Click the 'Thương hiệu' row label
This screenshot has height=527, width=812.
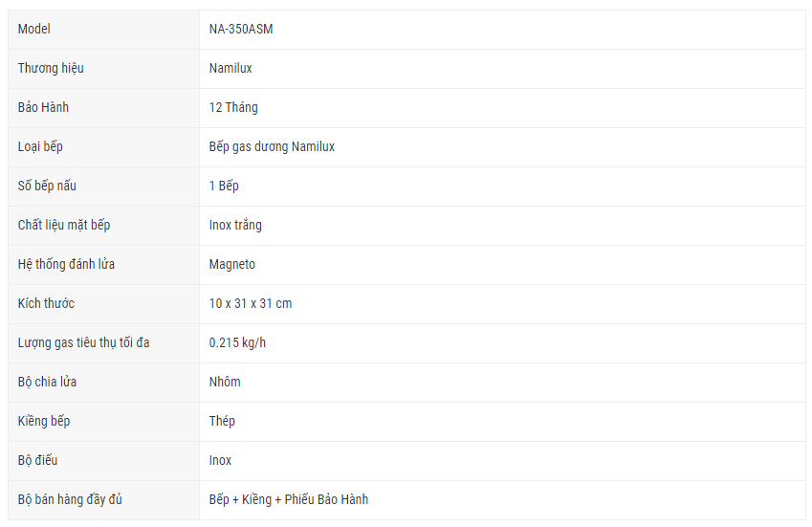(51, 69)
